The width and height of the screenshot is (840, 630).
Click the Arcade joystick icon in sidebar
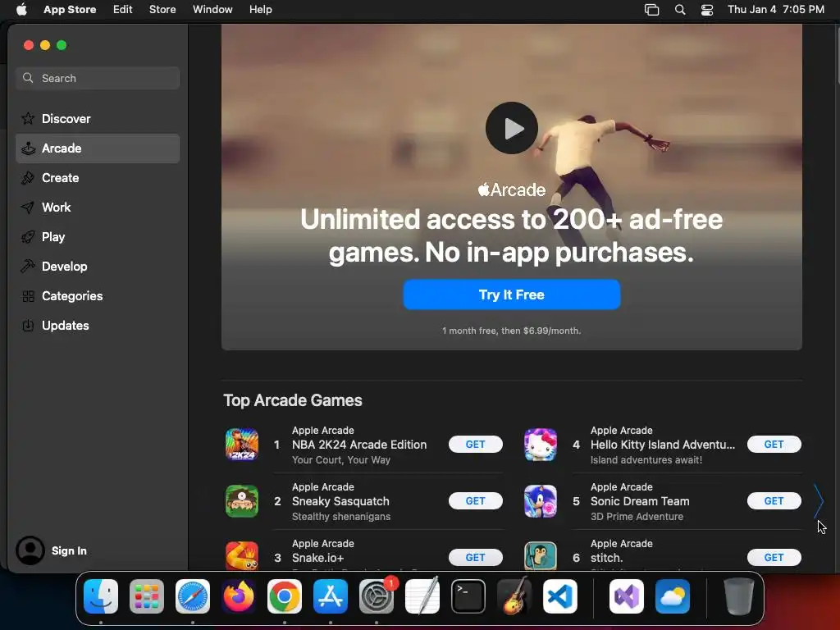[x=28, y=148]
